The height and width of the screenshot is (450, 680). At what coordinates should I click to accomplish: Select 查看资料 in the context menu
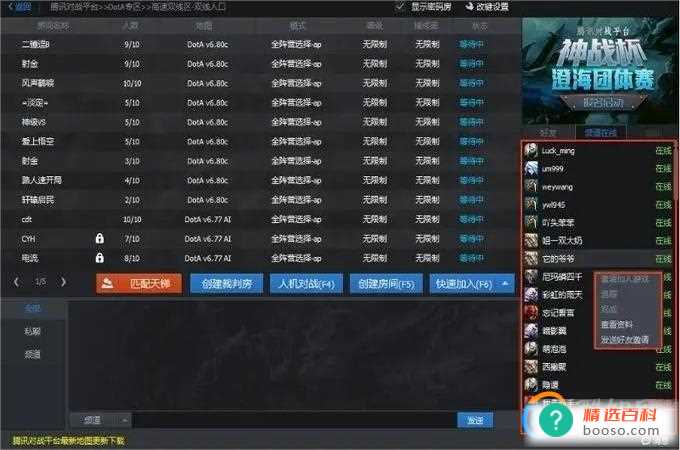617,324
